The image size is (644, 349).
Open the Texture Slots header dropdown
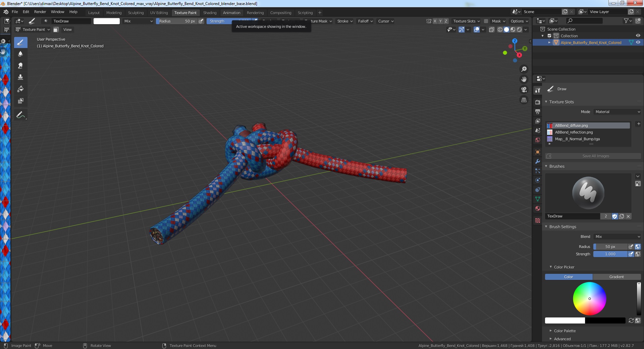tap(467, 21)
